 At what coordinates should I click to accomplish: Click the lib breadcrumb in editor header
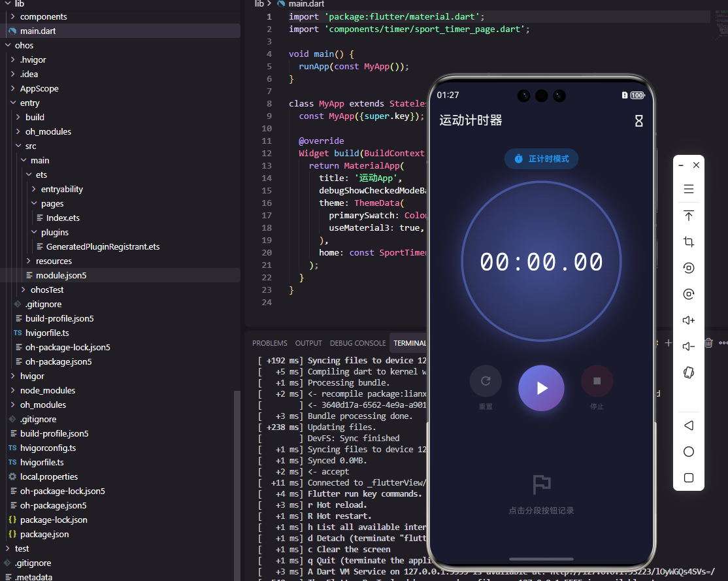click(x=259, y=4)
